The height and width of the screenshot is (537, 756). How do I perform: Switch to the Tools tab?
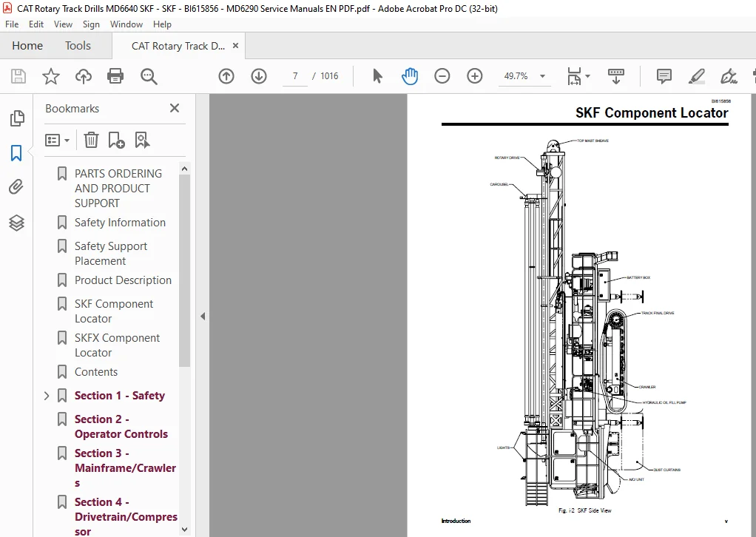click(78, 46)
